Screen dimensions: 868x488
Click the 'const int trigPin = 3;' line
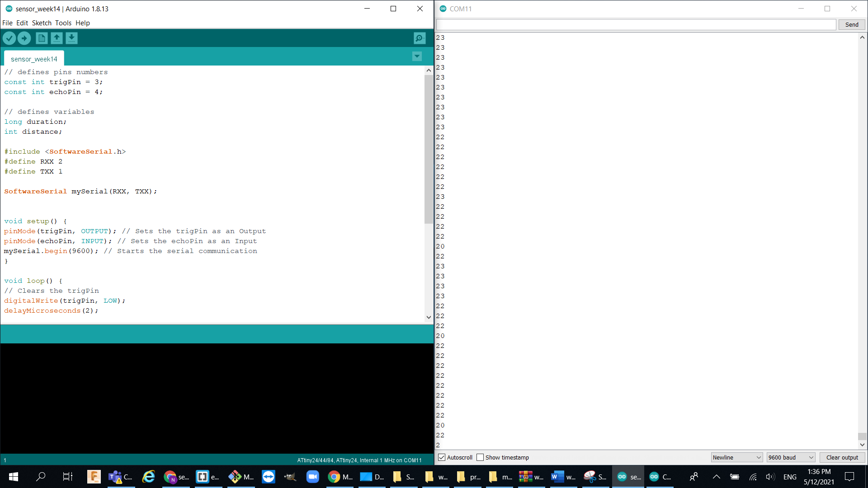tap(53, 82)
